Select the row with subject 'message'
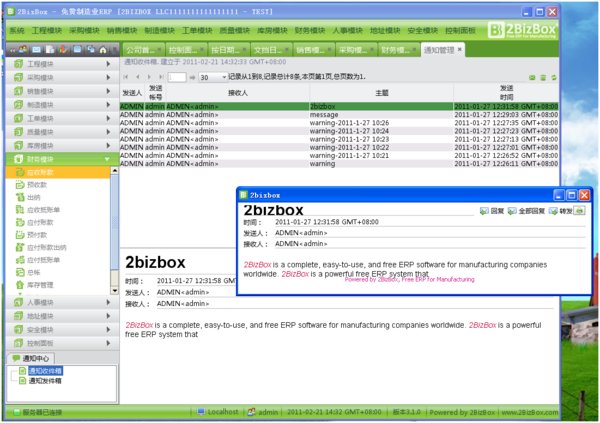Screen dimensions: 600x423 point(339,114)
